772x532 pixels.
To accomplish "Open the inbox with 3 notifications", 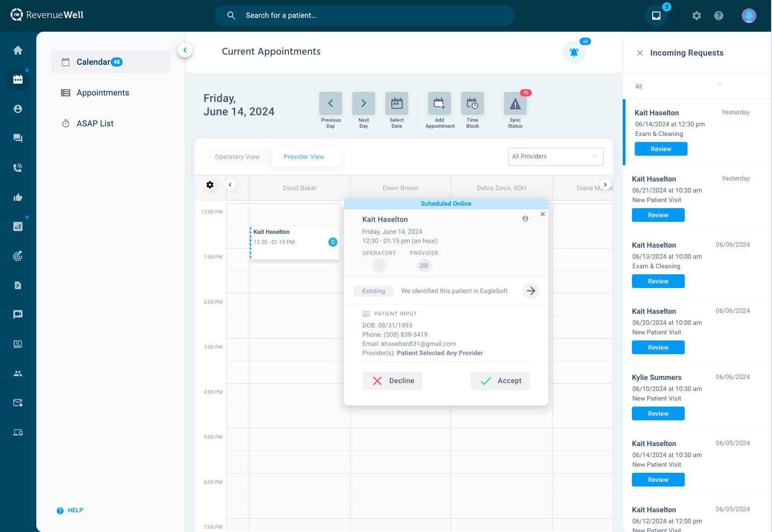I will click(656, 15).
